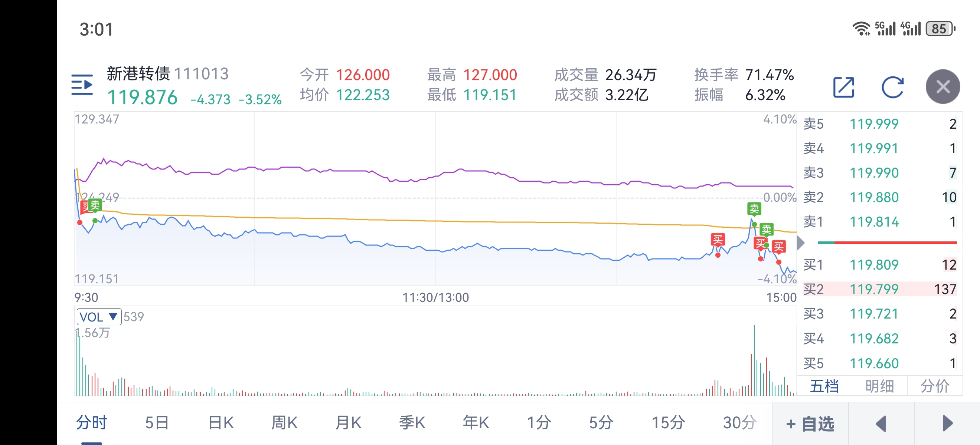Go to next stock arrow
The image size is (980, 445).
(x=947, y=423)
